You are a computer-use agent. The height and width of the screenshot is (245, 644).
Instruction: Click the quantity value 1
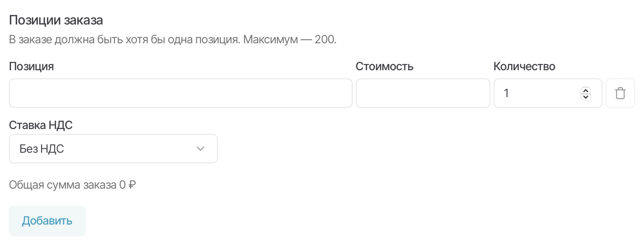click(x=506, y=93)
